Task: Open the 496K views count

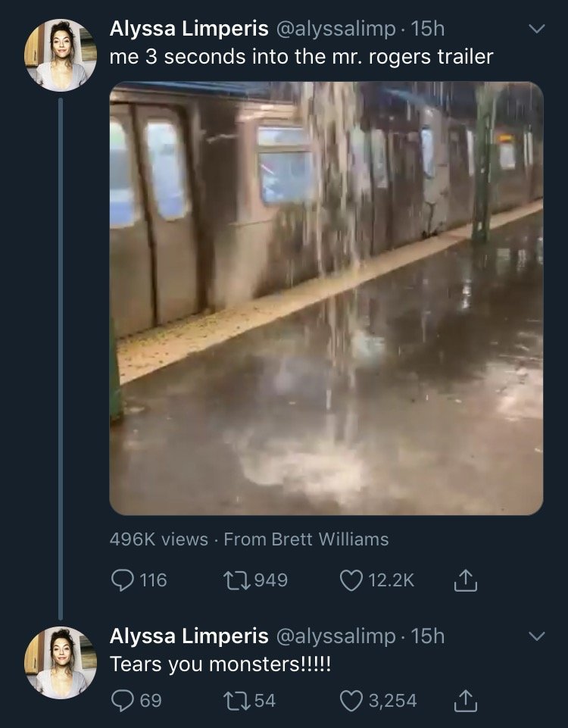Action: [159, 539]
